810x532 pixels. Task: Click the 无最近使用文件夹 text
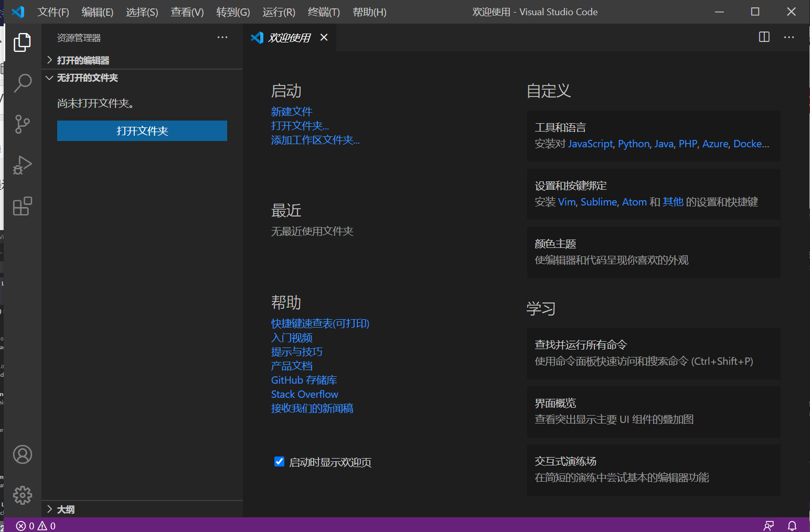[x=312, y=231]
